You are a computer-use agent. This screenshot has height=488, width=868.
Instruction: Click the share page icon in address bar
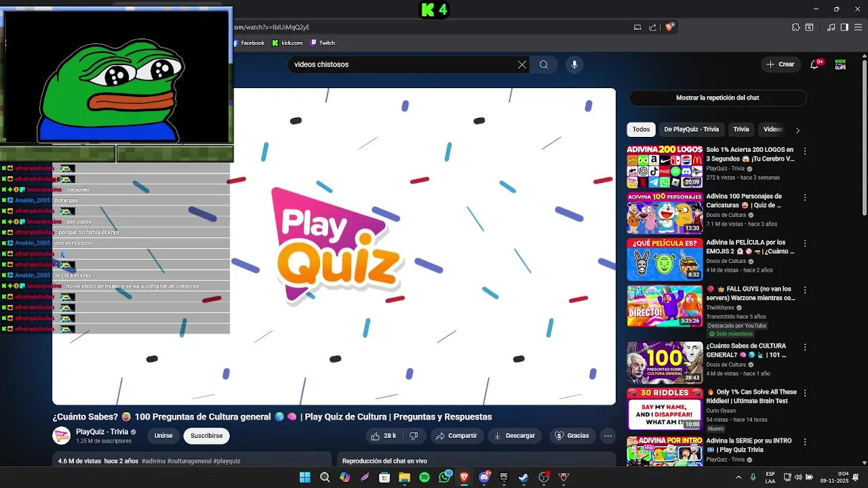(653, 27)
